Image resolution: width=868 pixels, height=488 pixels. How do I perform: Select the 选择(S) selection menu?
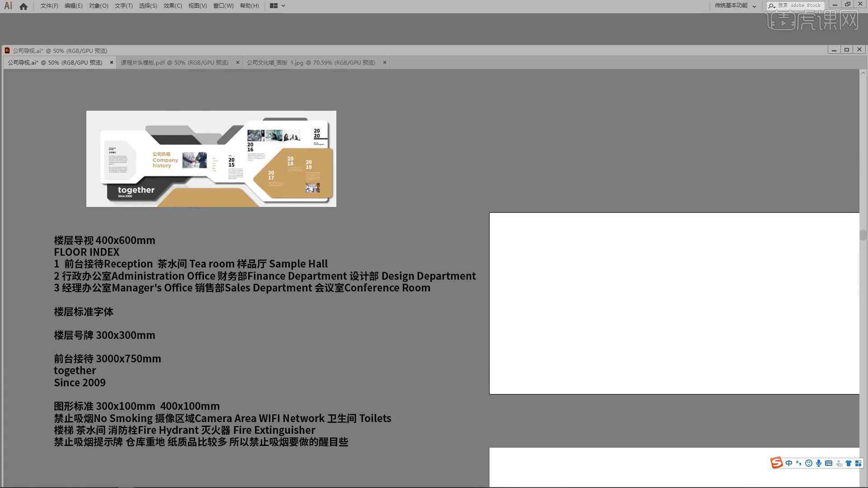coord(147,5)
